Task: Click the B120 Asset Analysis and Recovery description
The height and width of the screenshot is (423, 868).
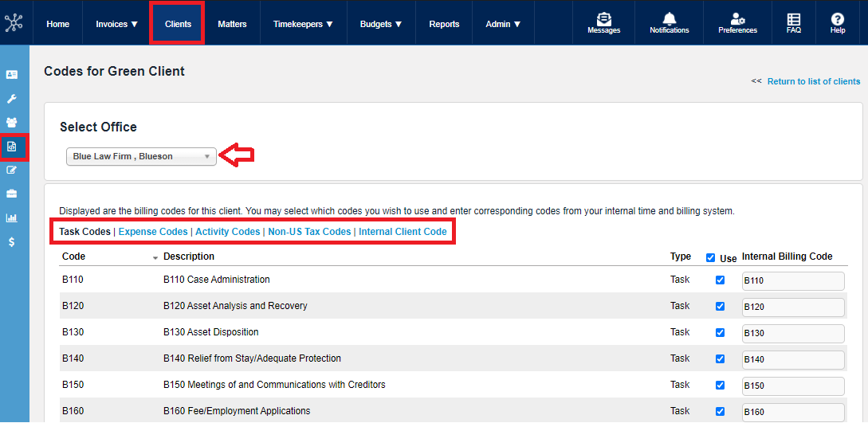Action: point(235,306)
